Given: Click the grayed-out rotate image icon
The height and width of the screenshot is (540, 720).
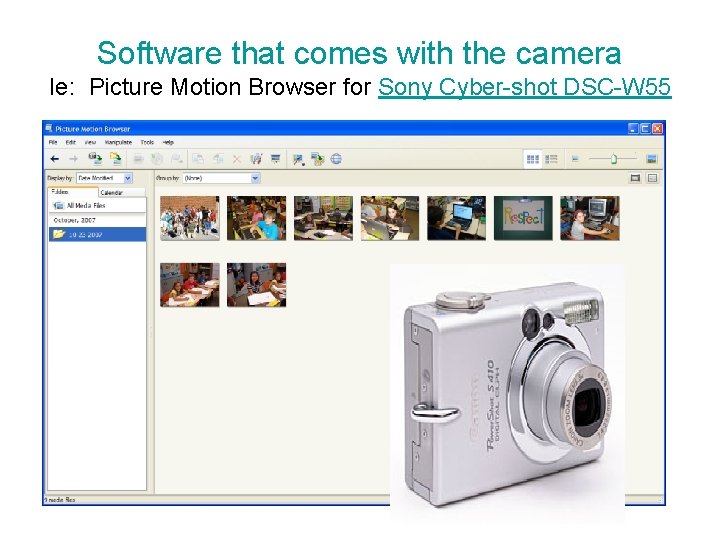Looking at the screenshot, I should point(218,159).
